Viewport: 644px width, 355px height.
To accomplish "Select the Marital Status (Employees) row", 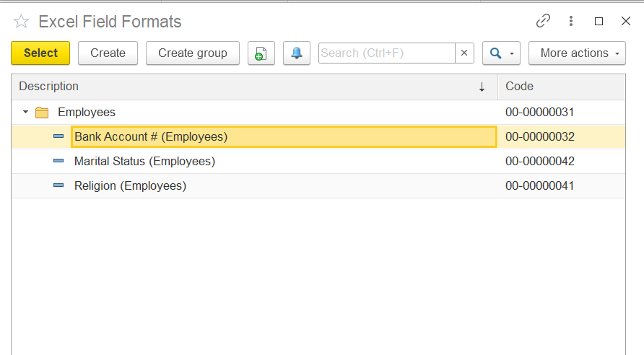I will [318, 162].
